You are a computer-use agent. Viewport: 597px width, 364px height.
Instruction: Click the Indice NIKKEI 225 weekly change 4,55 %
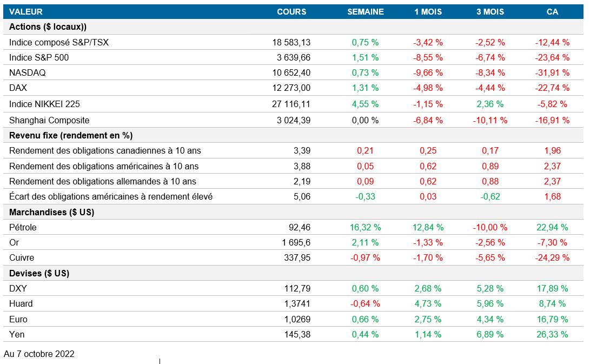tap(365, 104)
